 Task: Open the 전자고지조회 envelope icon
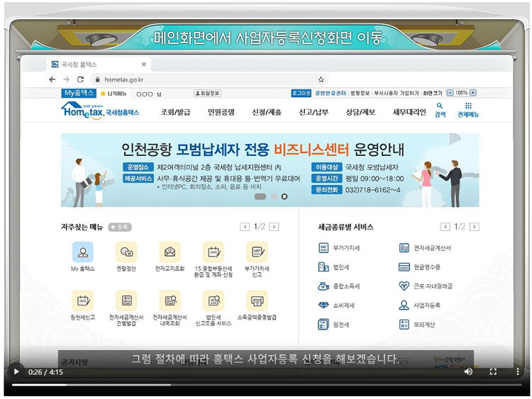pyautogui.click(x=170, y=252)
